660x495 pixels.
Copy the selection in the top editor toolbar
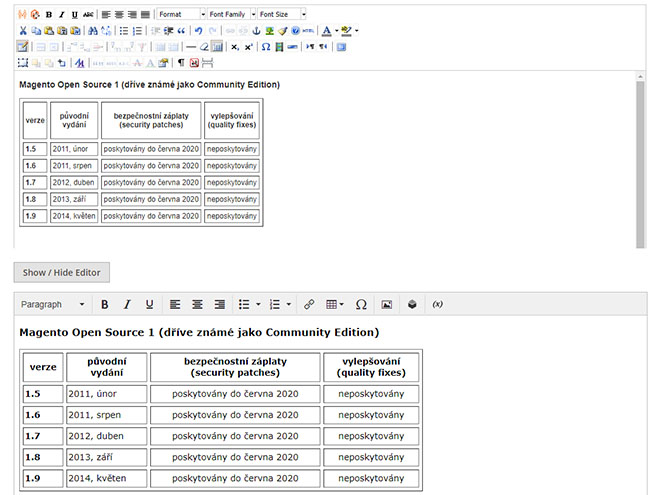click(36, 31)
